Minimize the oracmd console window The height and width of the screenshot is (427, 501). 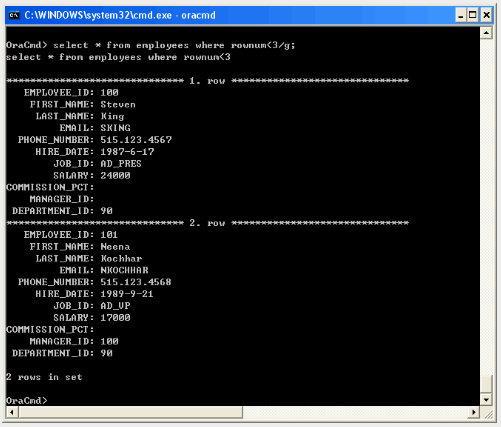[x=460, y=15]
